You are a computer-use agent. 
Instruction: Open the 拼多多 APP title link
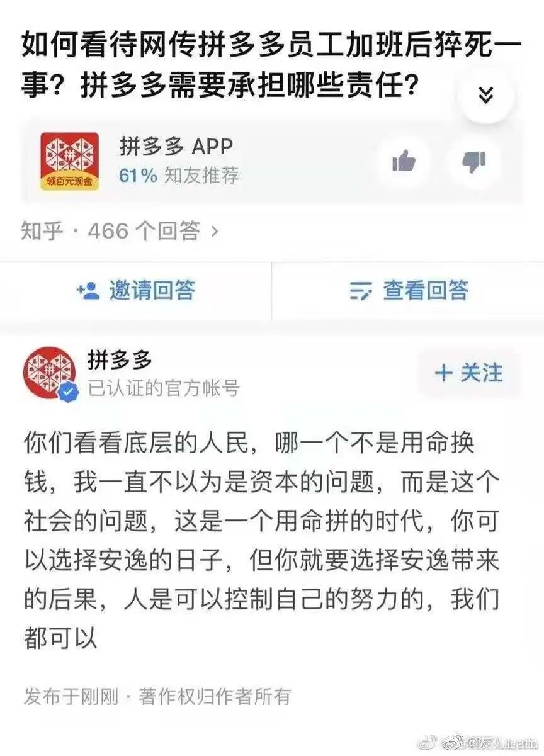pos(176,147)
